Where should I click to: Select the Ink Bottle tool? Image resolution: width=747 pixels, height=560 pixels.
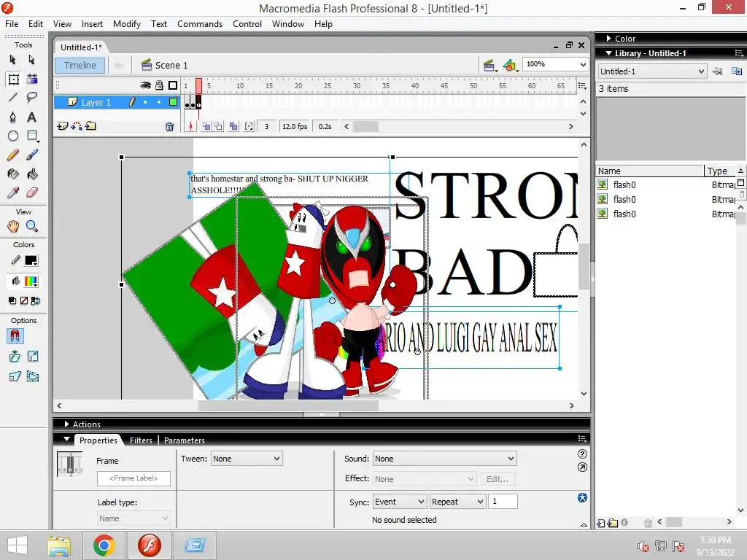(x=13, y=174)
